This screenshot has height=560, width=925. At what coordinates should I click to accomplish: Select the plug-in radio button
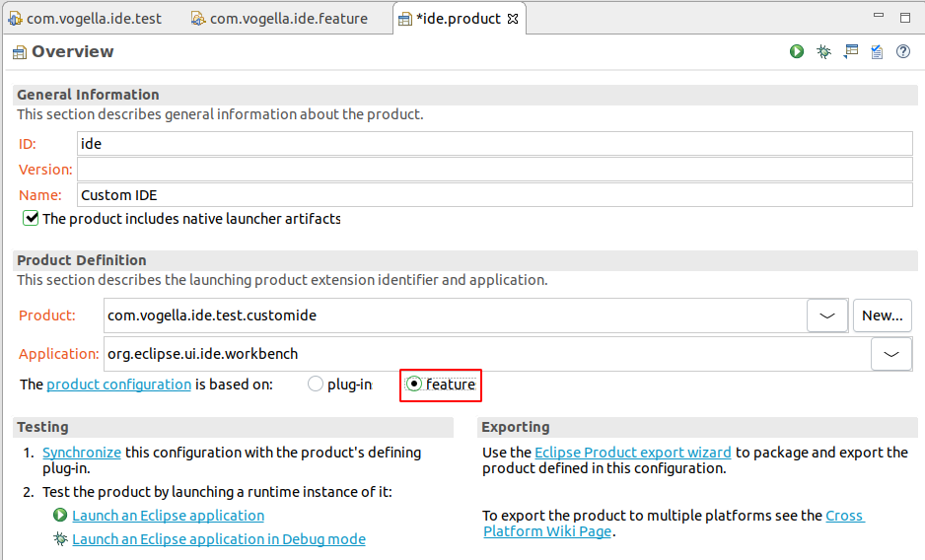tap(316, 385)
